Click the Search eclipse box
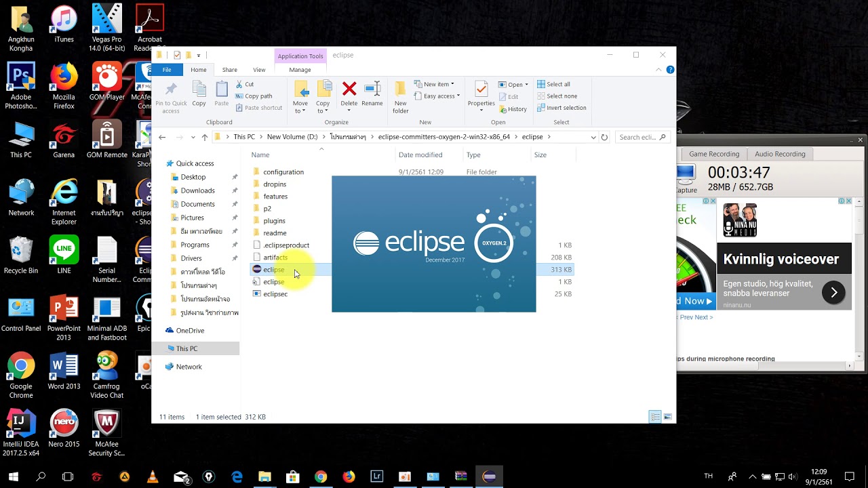The image size is (868, 488). 642,137
